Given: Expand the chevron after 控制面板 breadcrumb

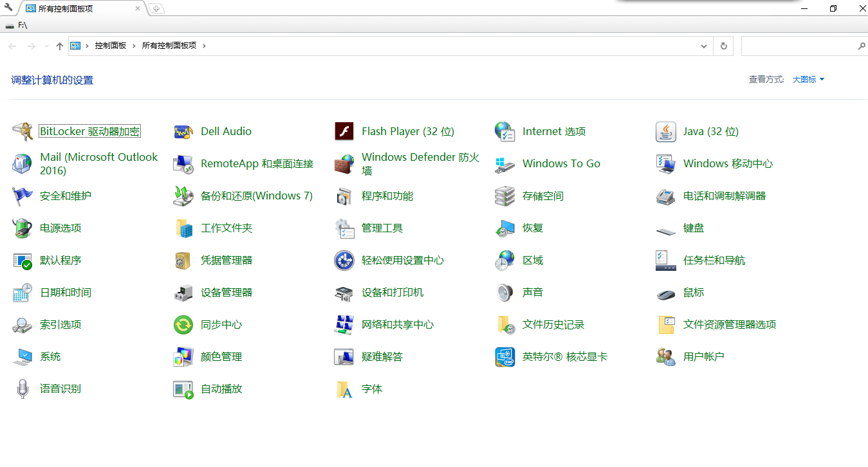Looking at the screenshot, I should click(134, 46).
